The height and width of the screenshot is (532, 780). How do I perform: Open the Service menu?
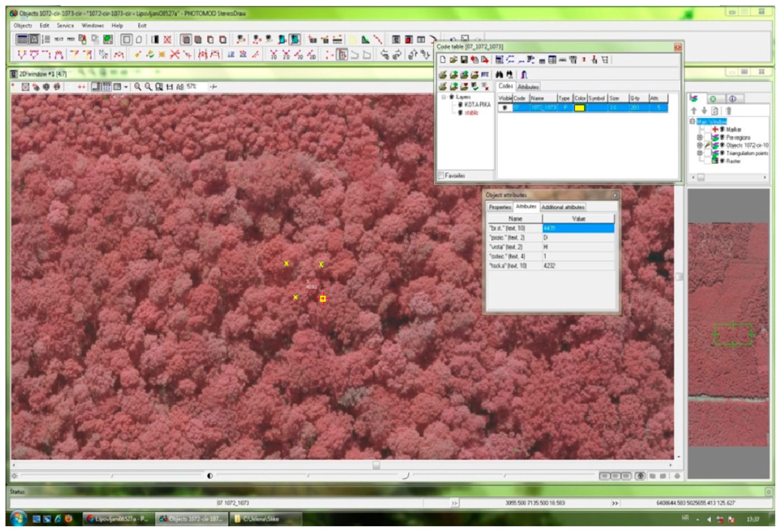(65, 25)
